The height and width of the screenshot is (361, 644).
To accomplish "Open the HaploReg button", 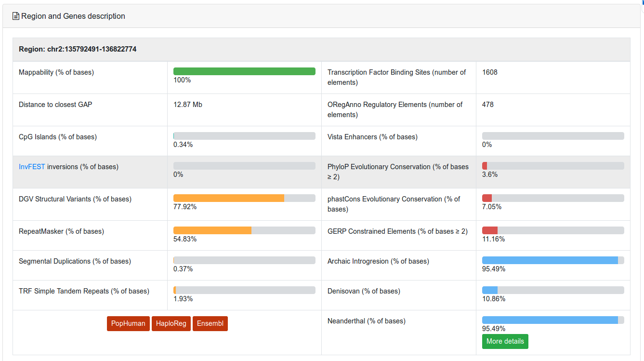I will click(171, 323).
